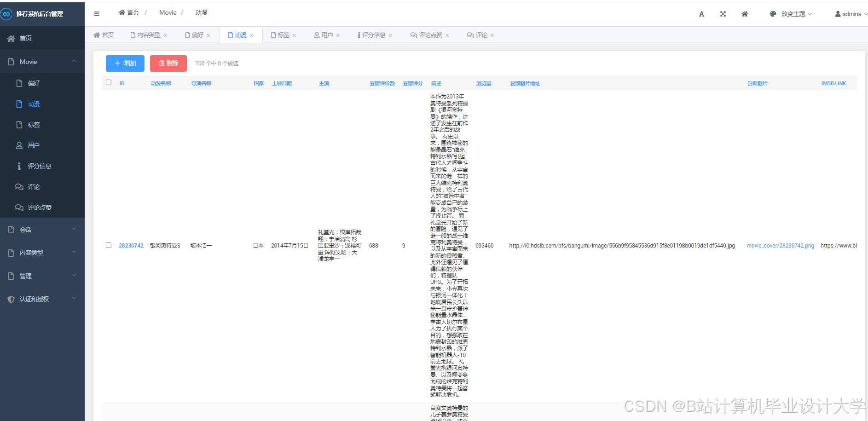868x421 pixels.
Task: Click the 增加 add button
Action: (x=125, y=63)
